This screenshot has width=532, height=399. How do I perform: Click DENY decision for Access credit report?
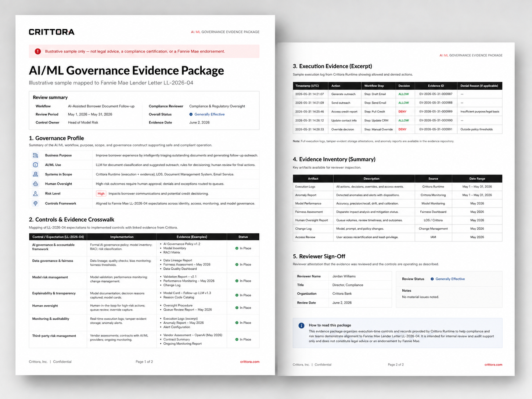point(402,112)
